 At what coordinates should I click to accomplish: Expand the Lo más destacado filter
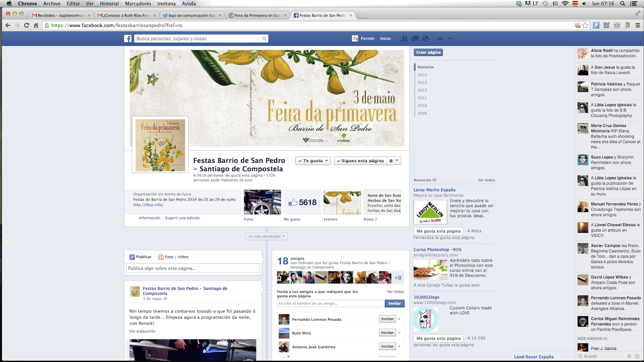tap(266, 237)
